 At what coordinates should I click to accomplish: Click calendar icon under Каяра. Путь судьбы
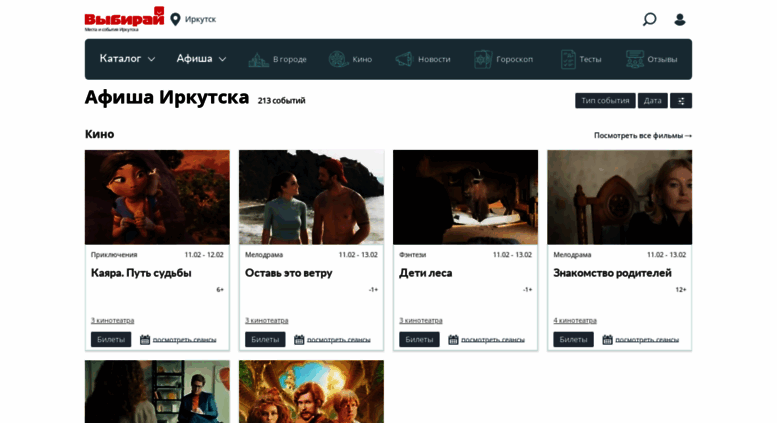(x=145, y=340)
